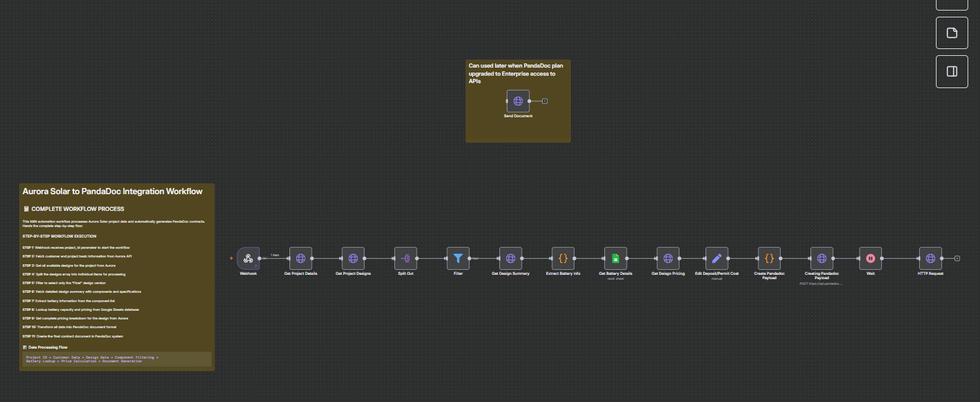Select the Aurora Solar to PandaDoc sticky note title
The height and width of the screenshot is (402, 980).
[112, 192]
